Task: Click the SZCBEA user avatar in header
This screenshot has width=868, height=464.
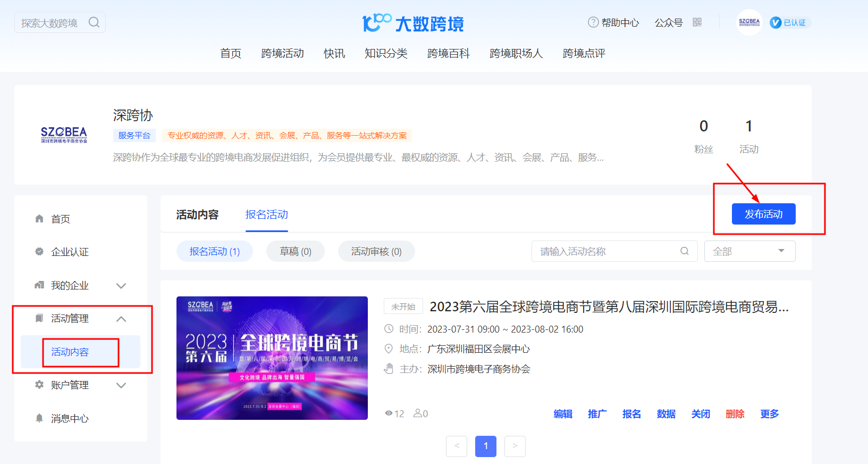Action: (749, 22)
